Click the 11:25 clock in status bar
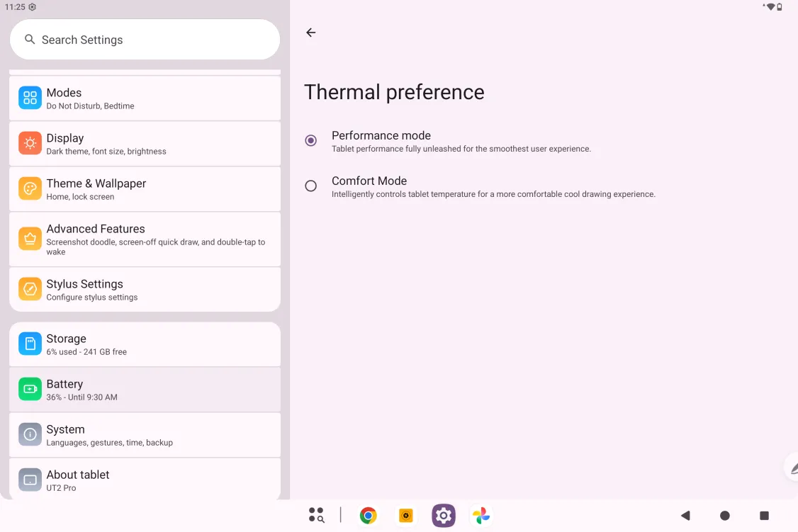The image size is (798, 532). click(15, 6)
